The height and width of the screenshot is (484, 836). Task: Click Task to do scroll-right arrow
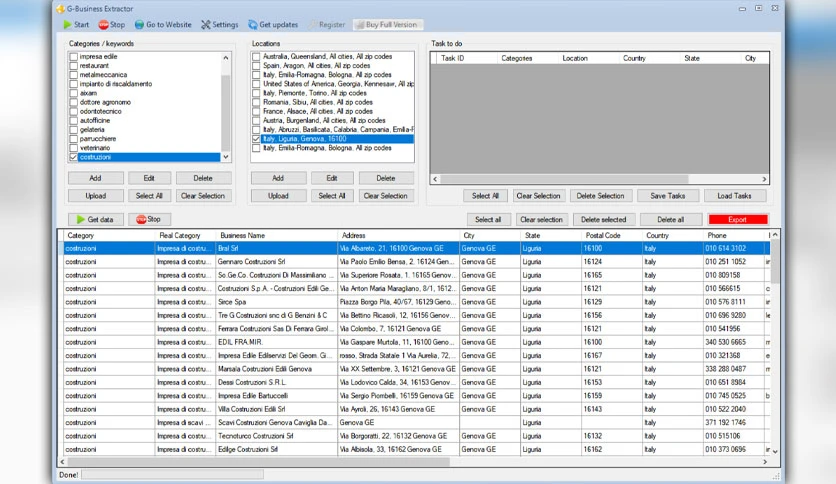click(x=764, y=179)
